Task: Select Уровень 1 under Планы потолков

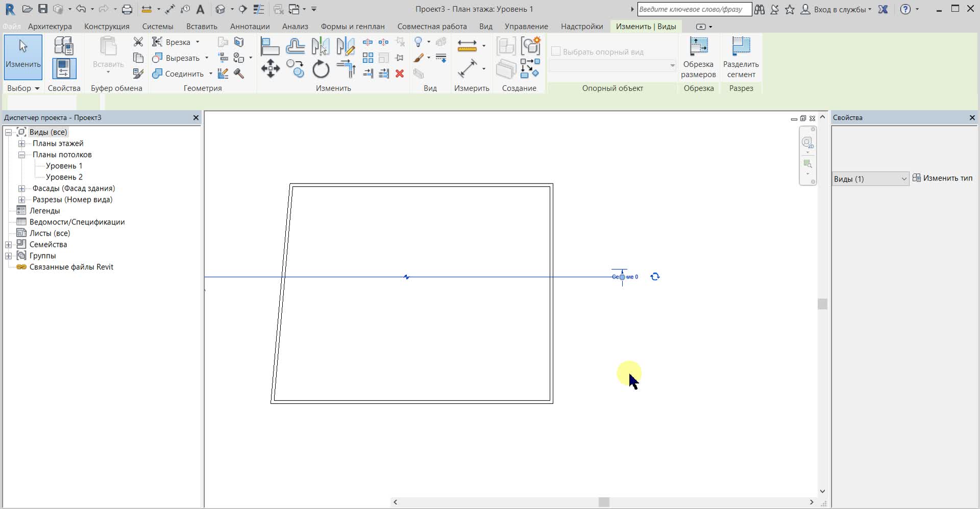Action: [x=64, y=166]
